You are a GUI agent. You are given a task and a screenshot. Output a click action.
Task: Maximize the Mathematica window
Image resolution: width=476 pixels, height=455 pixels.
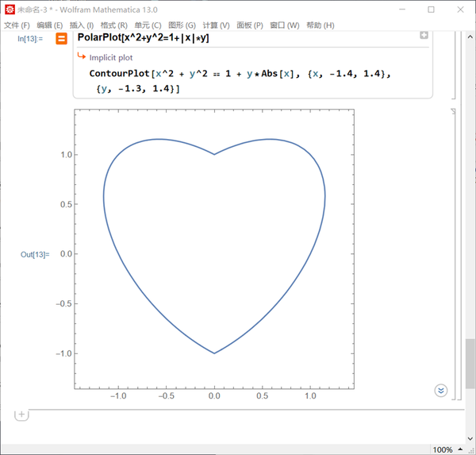pos(431,10)
